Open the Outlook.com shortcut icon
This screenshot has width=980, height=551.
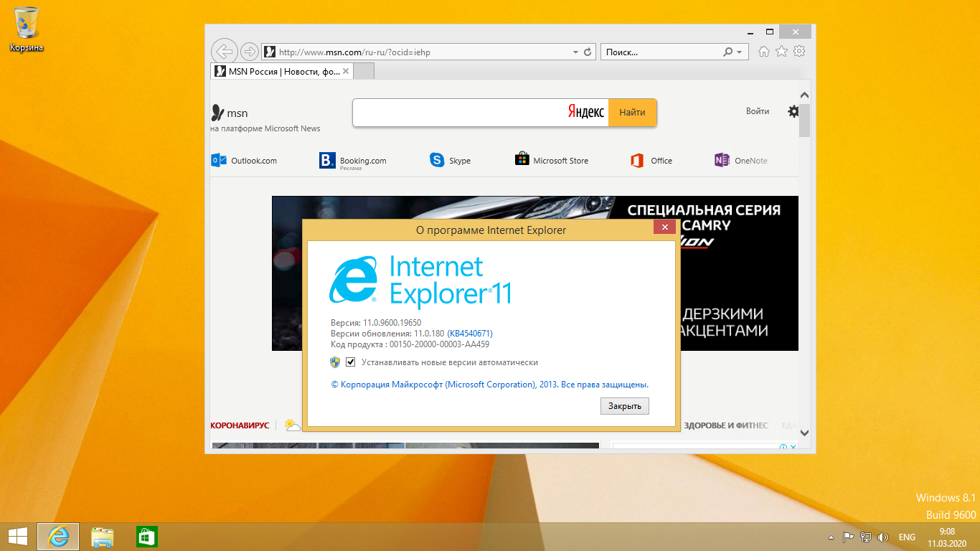[219, 160]
